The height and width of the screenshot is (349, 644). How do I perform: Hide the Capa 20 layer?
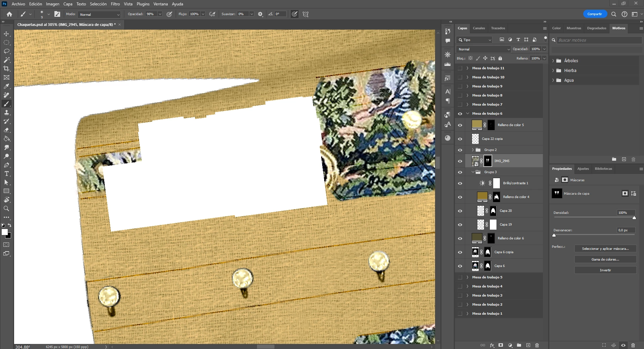(460, 211)
